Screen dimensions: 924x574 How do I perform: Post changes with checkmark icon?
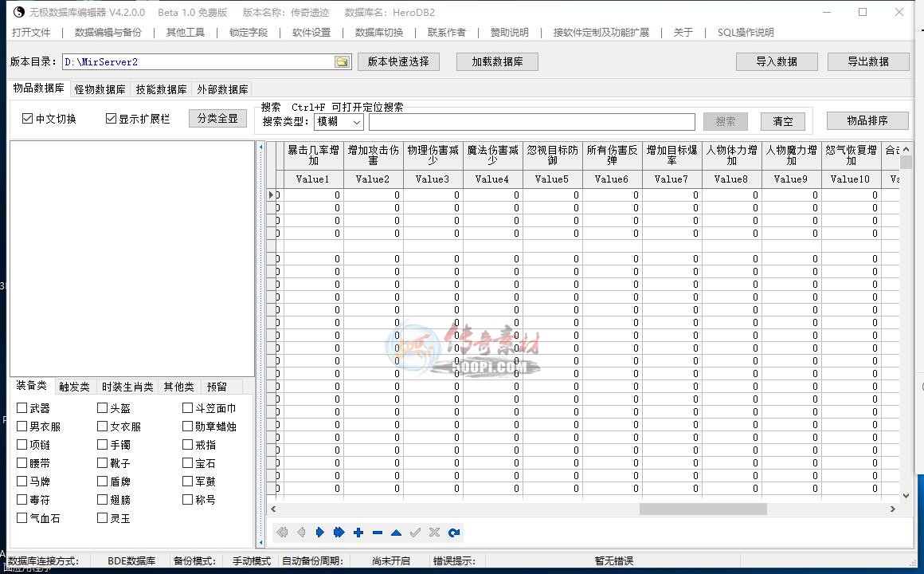pyautogui.click(x=416, y=533)
